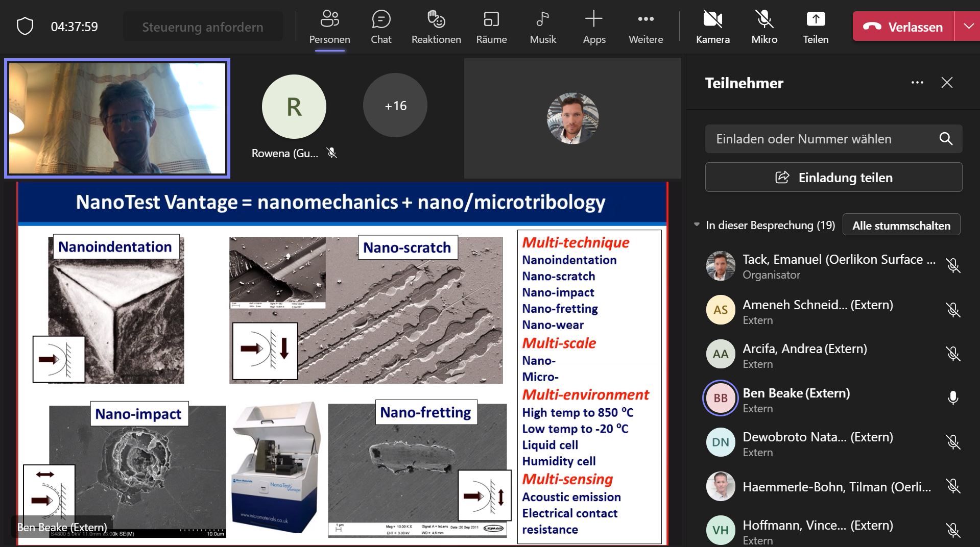
Task: Toggle microphone of Ameneh Schneid
Action: 952,310
